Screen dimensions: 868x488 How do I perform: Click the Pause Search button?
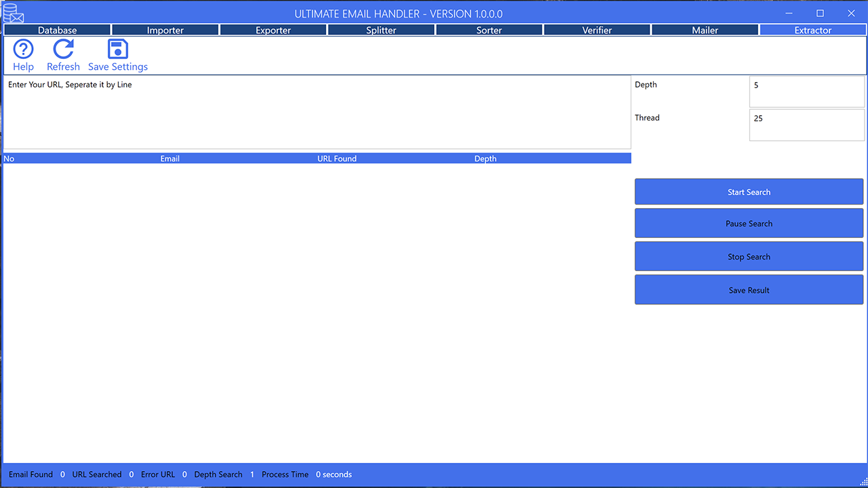coord(749,223)
